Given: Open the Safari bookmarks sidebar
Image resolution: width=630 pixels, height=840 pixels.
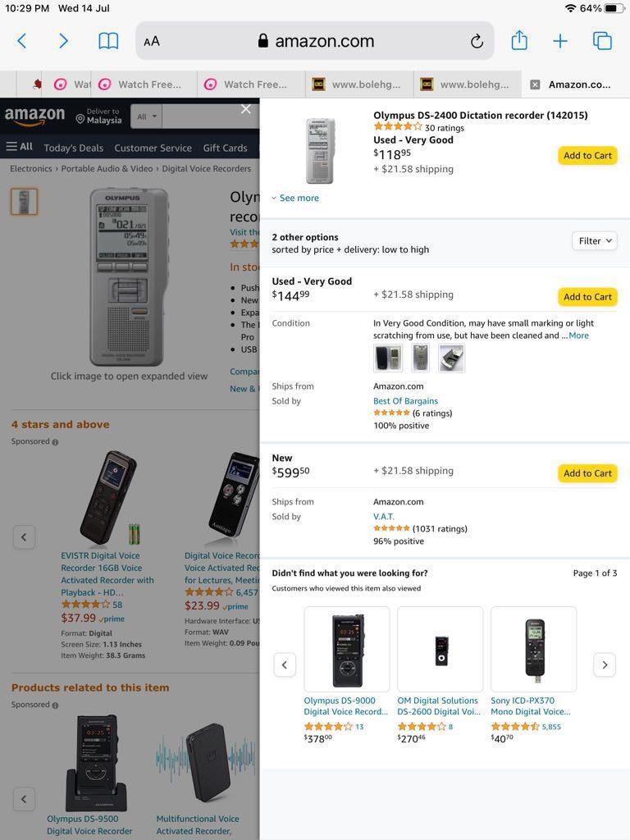Looking at the screenshot, I should click(108, 40).
